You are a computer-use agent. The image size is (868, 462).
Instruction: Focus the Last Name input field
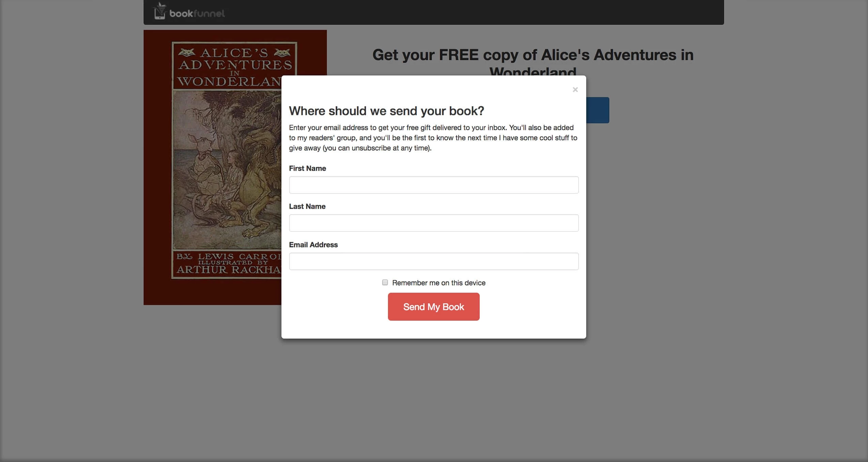click(434, 223)
